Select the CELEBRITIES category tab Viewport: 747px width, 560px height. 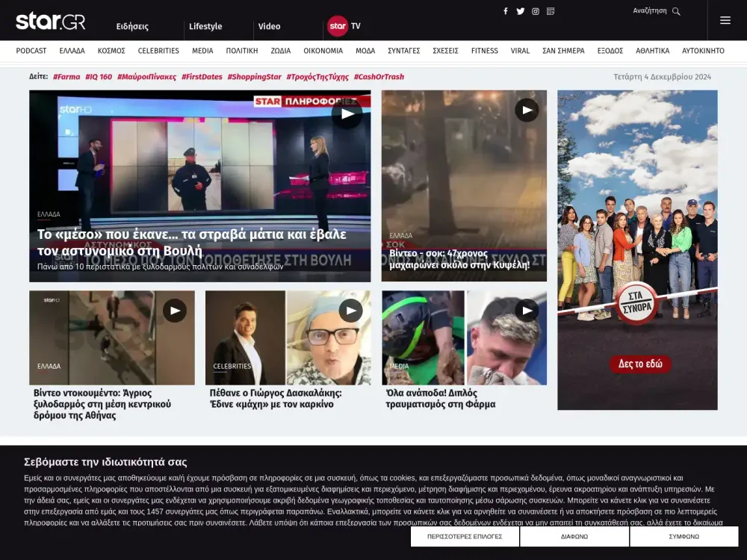[x=158, y=51]
